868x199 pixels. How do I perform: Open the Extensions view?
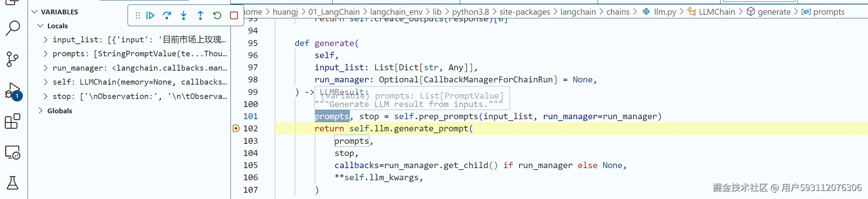point(13,121)
